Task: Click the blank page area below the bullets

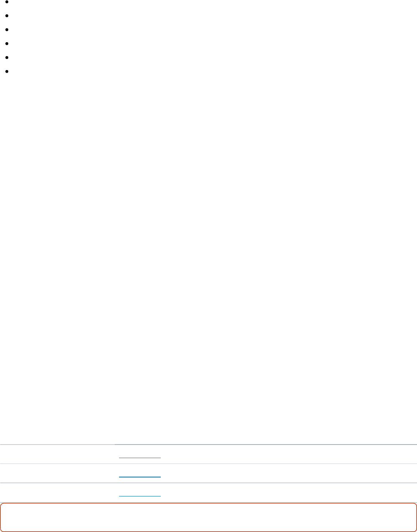Action: pos(208,255)
